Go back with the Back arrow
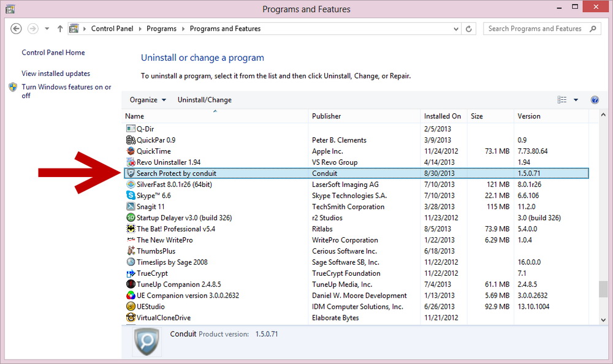 [16, 29]
